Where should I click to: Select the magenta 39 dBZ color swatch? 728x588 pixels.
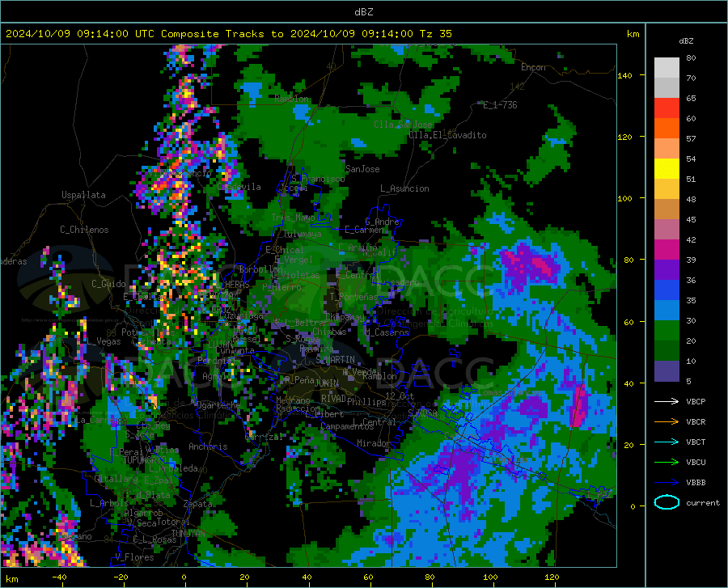coord(667,250)
